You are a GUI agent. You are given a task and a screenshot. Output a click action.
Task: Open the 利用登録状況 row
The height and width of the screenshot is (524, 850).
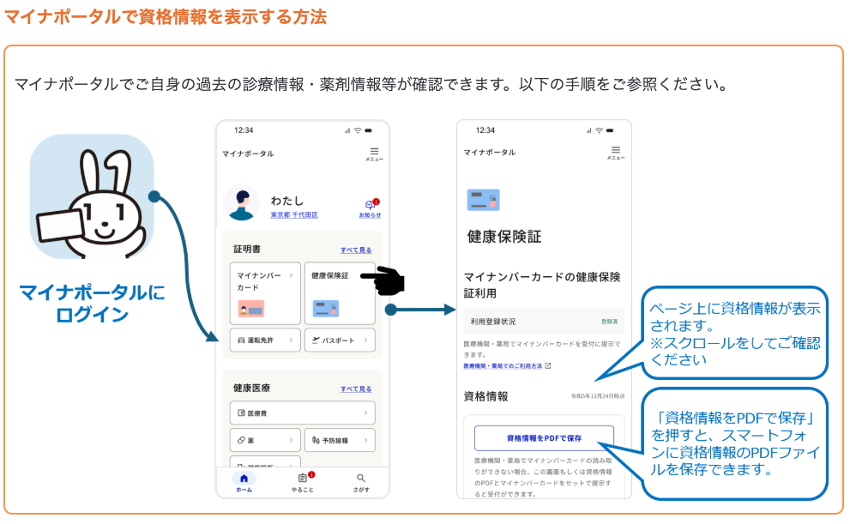click(544, 321)
